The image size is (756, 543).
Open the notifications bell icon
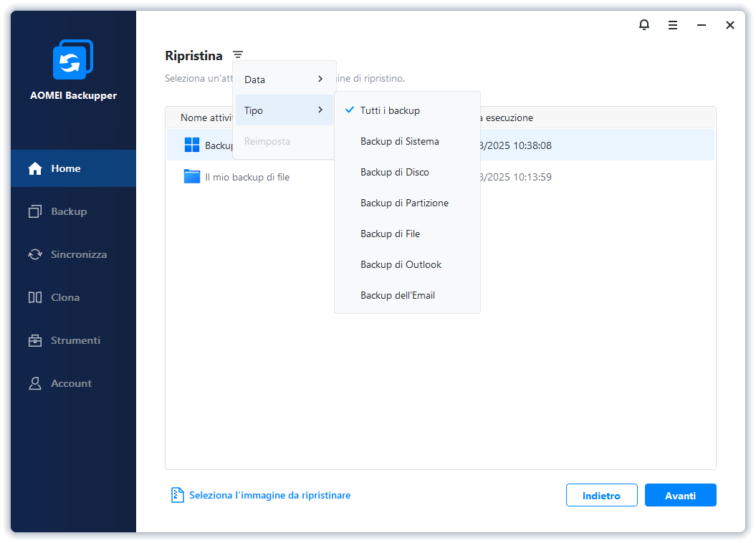644,25
